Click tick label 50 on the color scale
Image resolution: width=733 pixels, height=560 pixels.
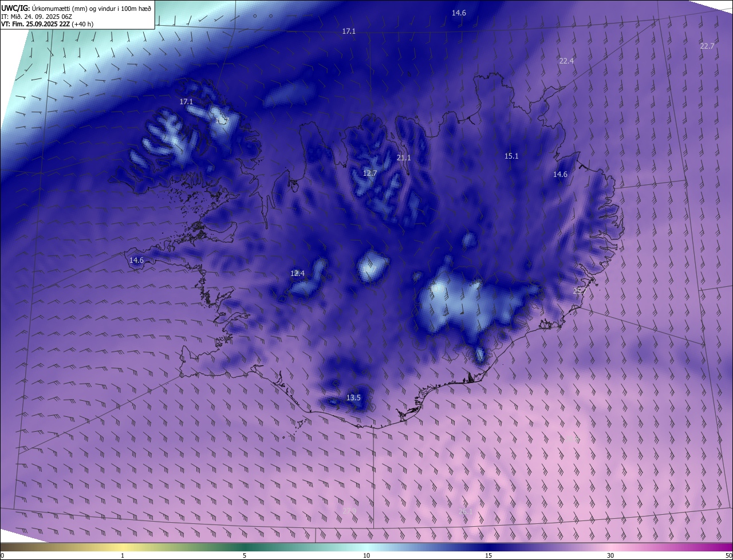coord(728,555)
